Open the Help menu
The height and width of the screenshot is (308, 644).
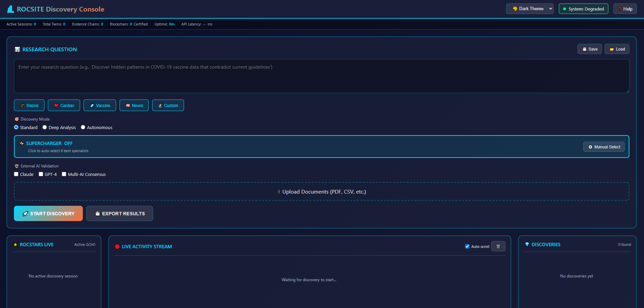[x=625, y=8]
